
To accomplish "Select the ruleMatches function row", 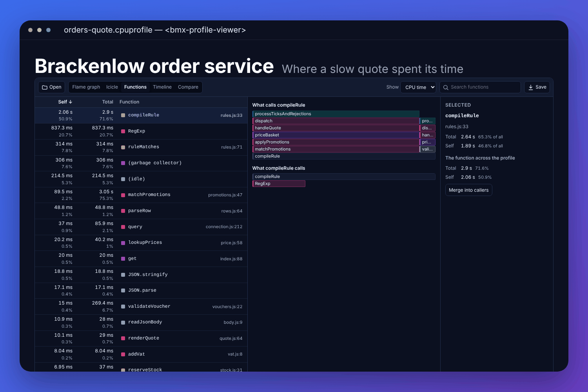I will click(141, 147).
